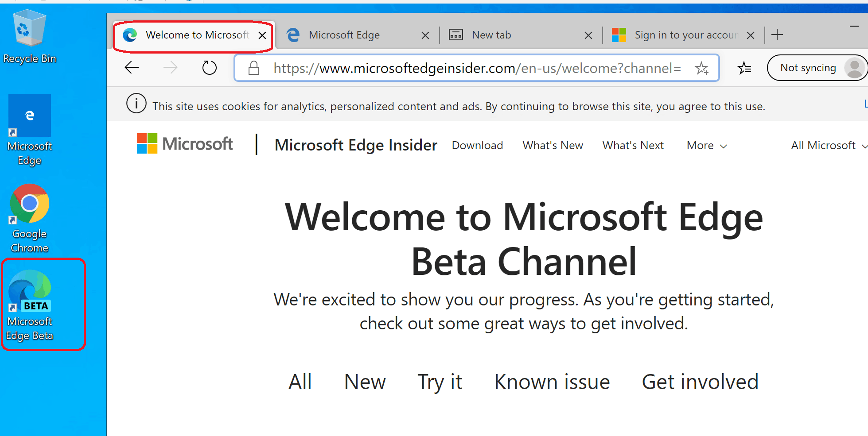Image resolution: width=868 pixels, height=436 pixels.
Task: Expand the All Microsoft dropdown menu
Action: coord(829,145)
